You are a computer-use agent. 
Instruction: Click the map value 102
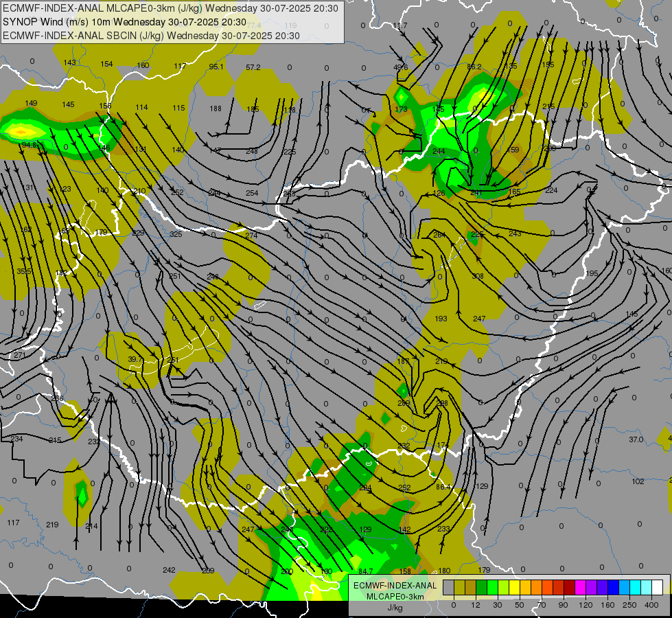click(638, 481)
